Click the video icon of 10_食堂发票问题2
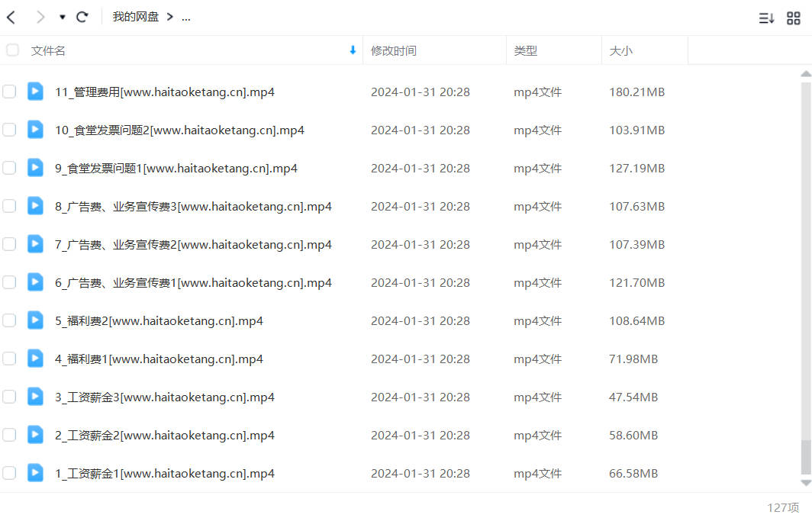Image resolution: width=812 pixels, height=518 pixels. (35, 130)
